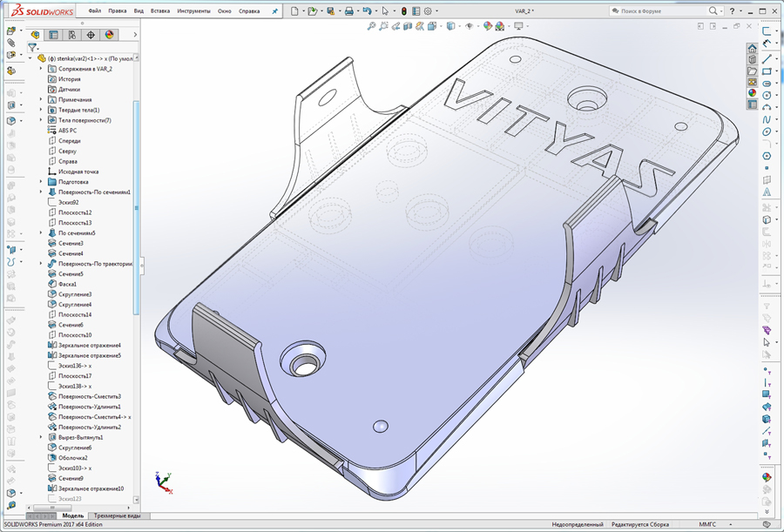
Task: Open the DisplayManager color ball tab
Action: click(x=109, y=35)
